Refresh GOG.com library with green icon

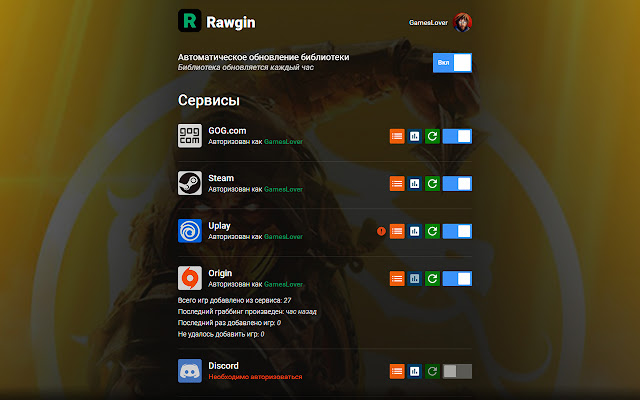coord(432,136)
